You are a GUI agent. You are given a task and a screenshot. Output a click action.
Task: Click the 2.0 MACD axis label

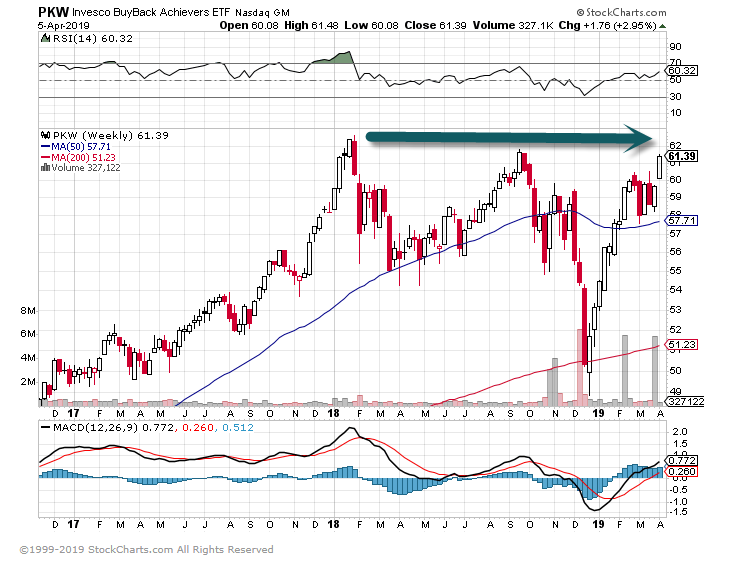(680, 432)
